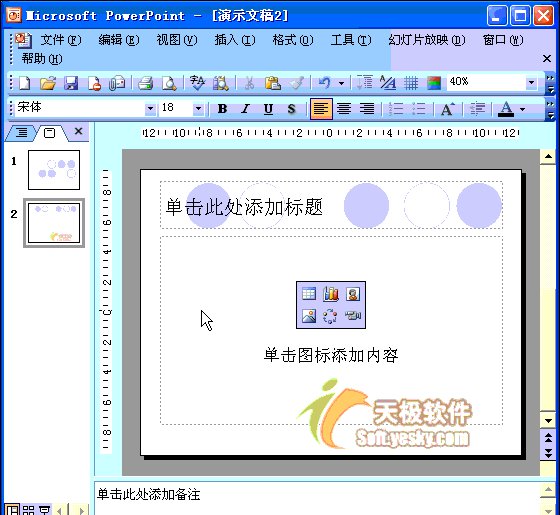Click the Permission document icon
Screen dimensions: 560x515
click(94, 83)
